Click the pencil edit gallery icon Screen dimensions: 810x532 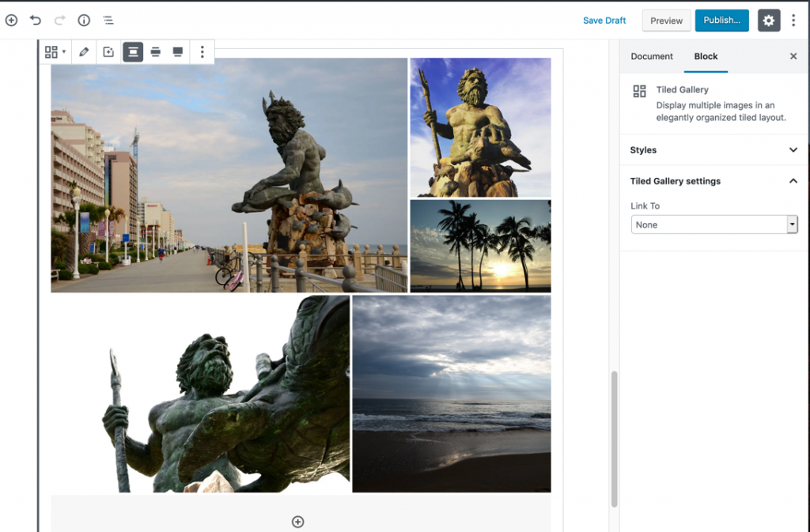(x=85, y=52)
